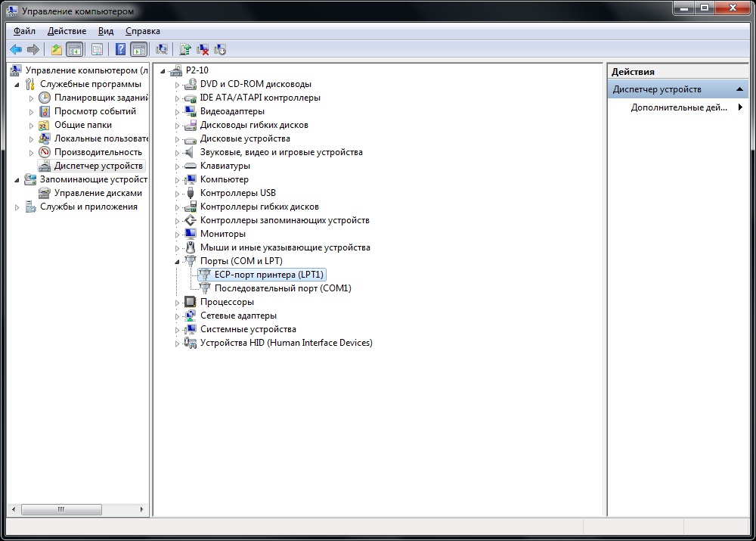Click the gray Forward arrow in toolbar

coord(33,49)
